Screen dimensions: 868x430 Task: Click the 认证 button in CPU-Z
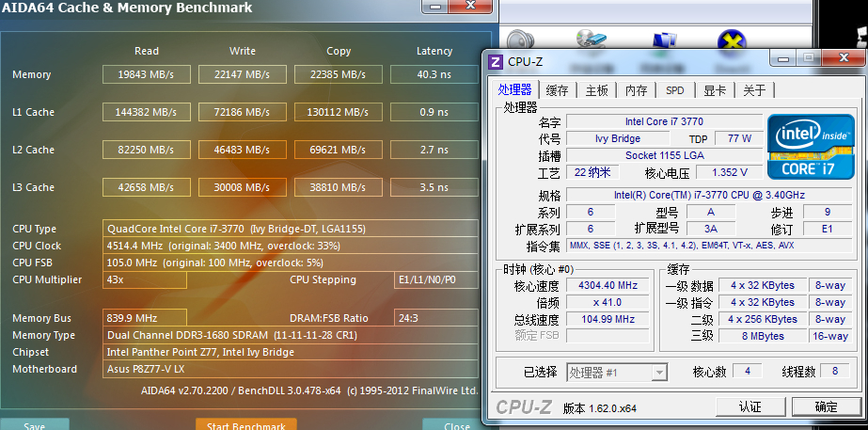[x=750, y=406]
